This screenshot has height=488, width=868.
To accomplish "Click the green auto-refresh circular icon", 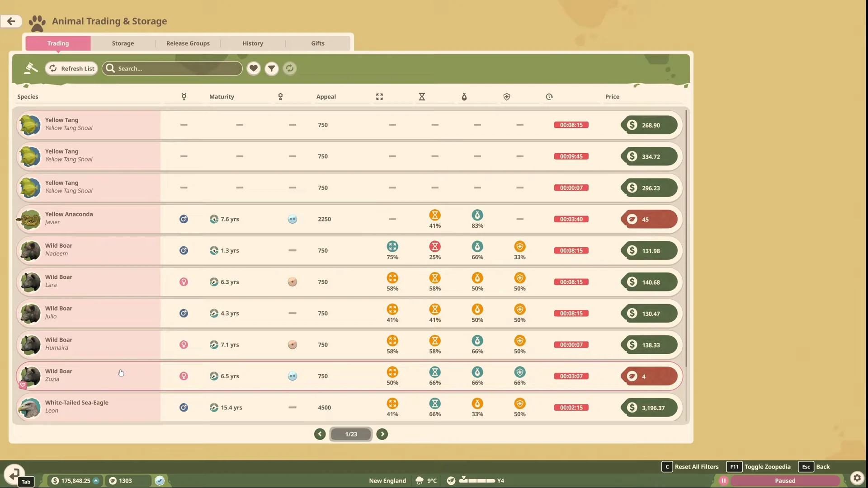I will point(290,68).
